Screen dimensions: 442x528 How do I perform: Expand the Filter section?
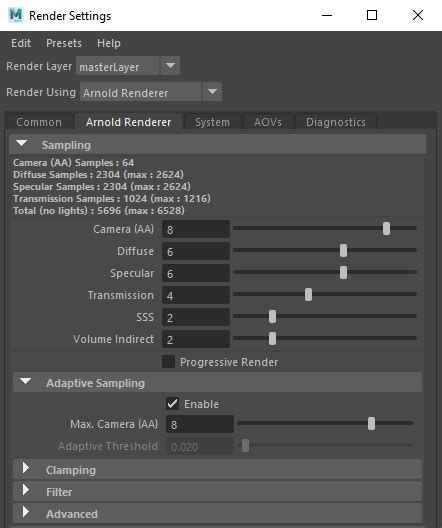pyautogui.click(x=26, y=490)
